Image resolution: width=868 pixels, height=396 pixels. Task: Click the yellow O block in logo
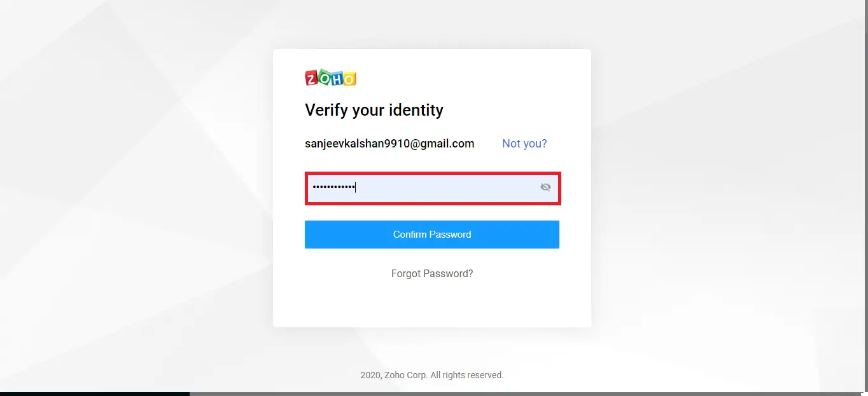click(x=350, y=79)
